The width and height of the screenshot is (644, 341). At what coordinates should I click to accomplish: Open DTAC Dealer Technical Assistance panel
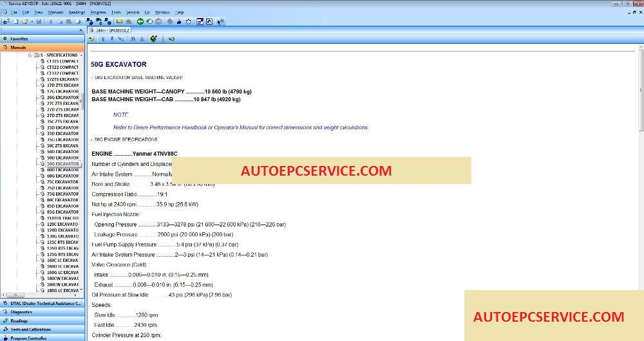click(43, 303)
